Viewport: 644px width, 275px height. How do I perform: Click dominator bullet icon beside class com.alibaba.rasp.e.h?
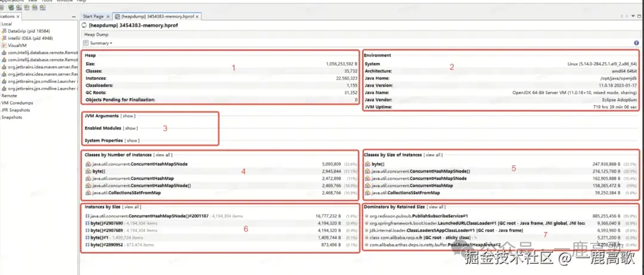pyautogui.click(x=366, y=237)
